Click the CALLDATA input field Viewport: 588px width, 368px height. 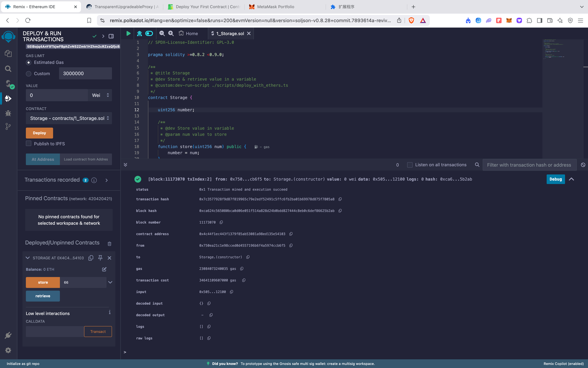[x=55, y=332]
